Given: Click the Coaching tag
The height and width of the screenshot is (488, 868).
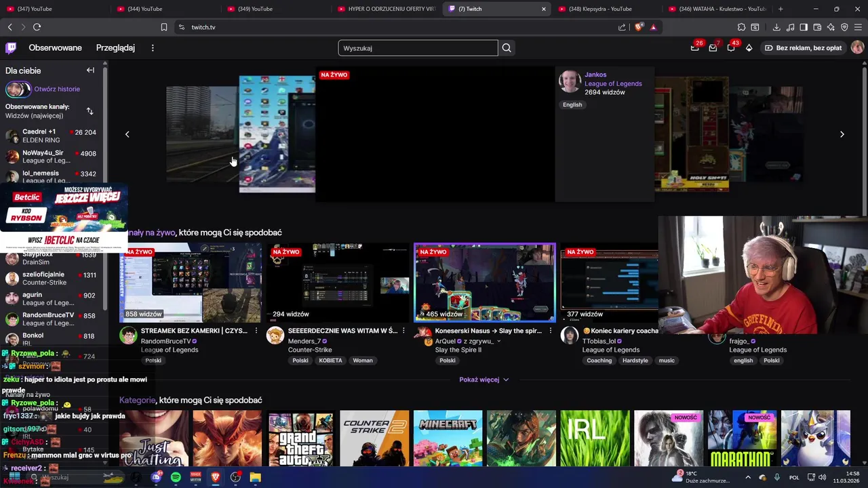Looking at the screenshot, I should pyautogui.click(x=599, y=361).
